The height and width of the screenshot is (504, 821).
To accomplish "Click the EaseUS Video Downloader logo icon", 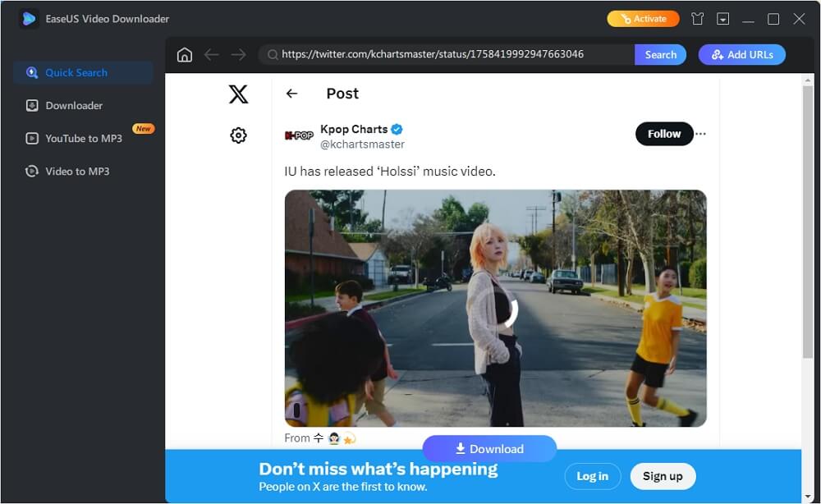I will [x=29, y=19].
